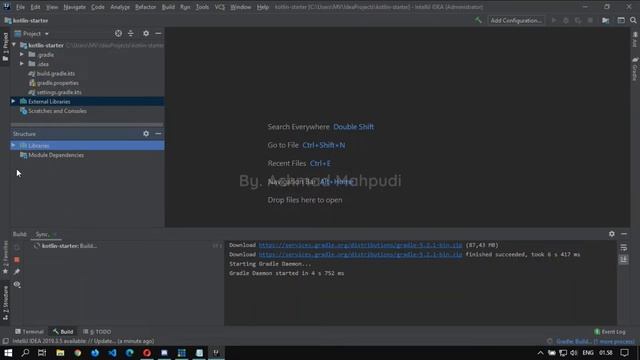Click the Stop square in the top toolbar
The image size is (640, 360).
590,20
